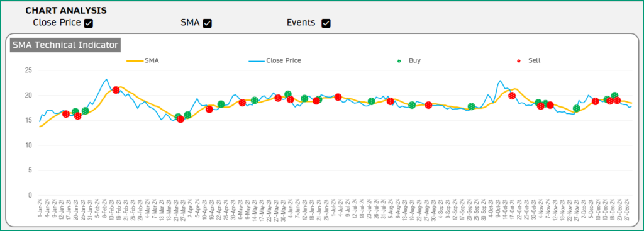This screenshot has height=231, width=644.
Task: Select Sell marker near 16-Apr-24
Action: pos(209,110)
